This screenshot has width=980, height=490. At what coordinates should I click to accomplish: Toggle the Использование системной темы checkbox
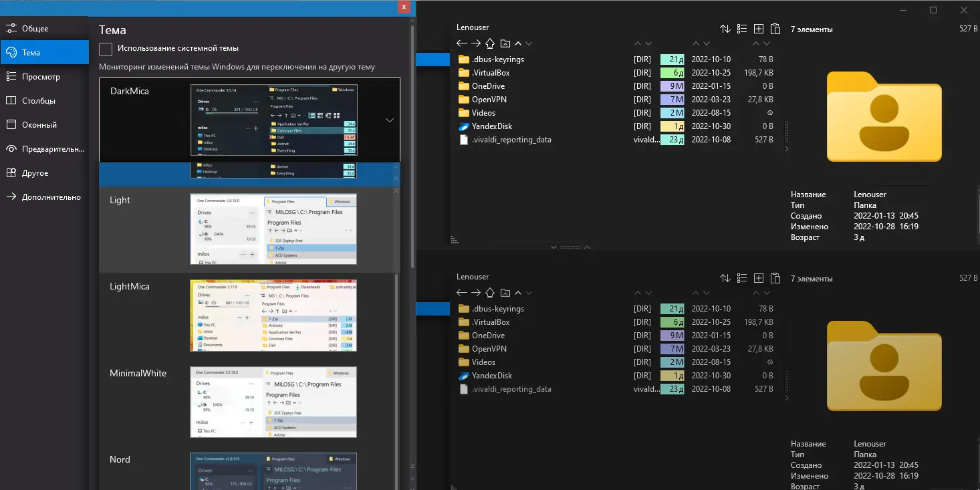[x=105, y=49]
